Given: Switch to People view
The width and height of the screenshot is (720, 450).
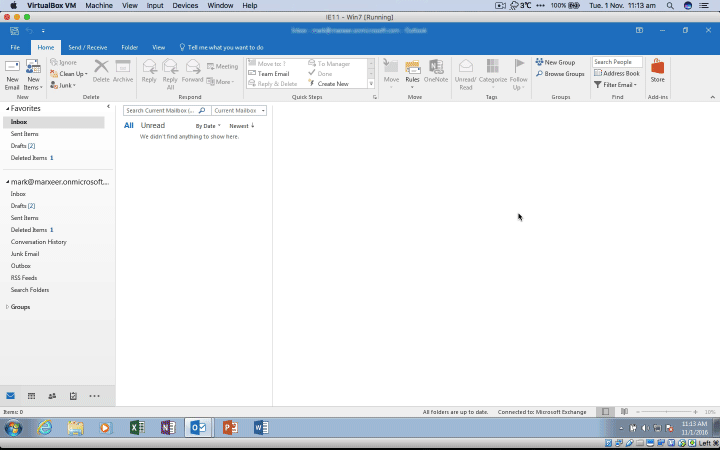Looking at the screenshot, I should (x=52, y=396).
